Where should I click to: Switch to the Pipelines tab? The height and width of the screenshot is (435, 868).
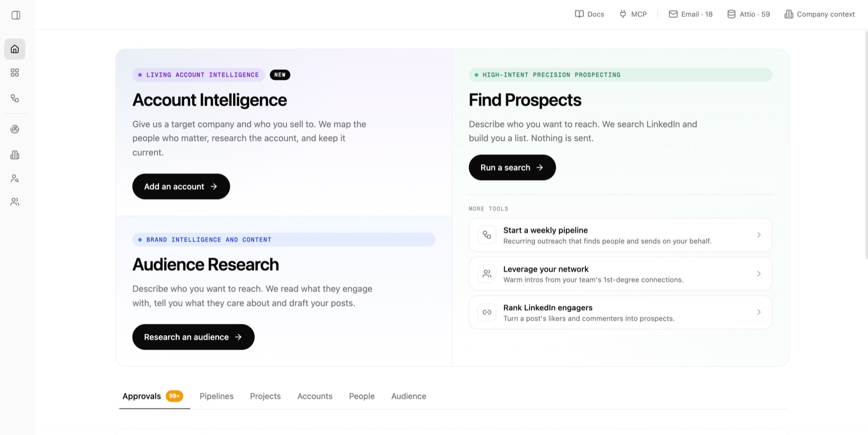216,396
